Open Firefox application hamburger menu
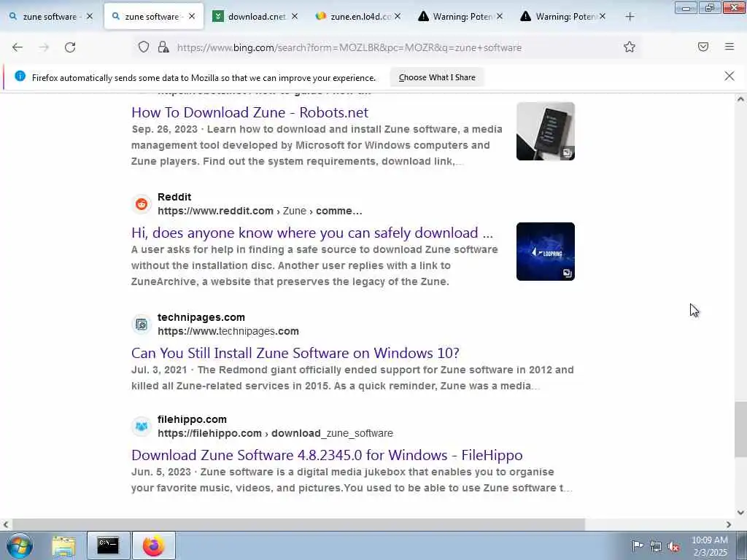 pos(729,47)
